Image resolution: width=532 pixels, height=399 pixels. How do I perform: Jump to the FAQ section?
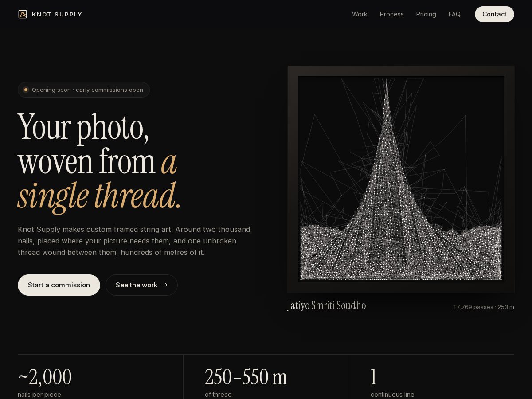(x=454, y=14)
